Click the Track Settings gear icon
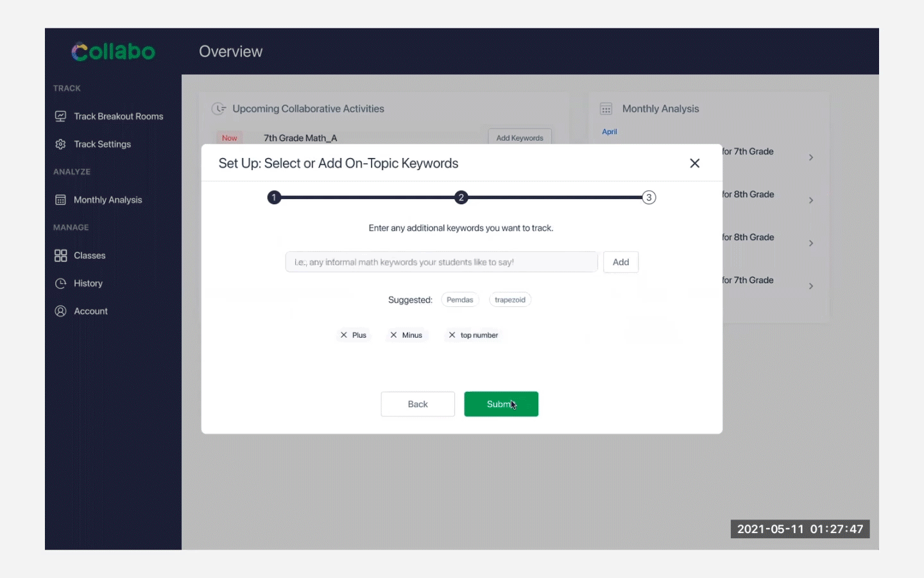This screenshot has width=924, height=578. 60,144
